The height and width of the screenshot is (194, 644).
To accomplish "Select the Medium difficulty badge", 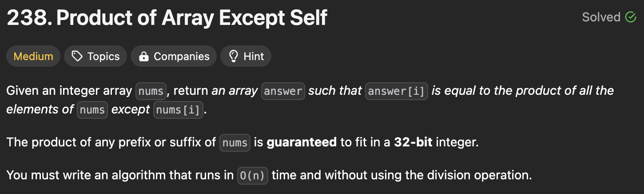I will [33, 57].
